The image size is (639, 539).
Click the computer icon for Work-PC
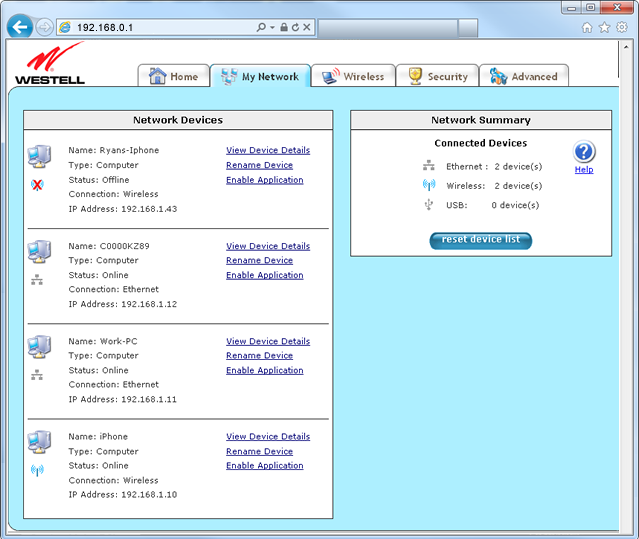tap(39, 347)
